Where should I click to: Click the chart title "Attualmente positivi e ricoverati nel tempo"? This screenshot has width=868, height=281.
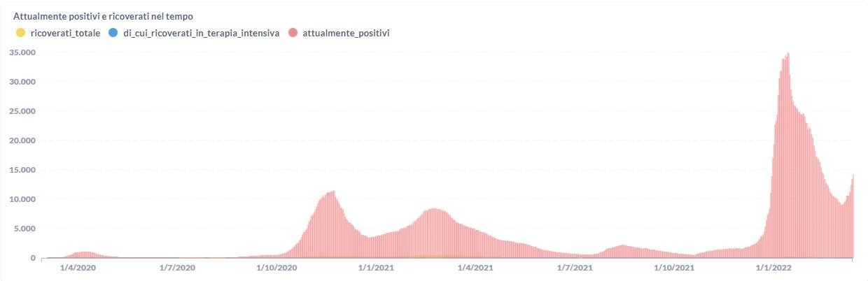pyautogui.click(x=108, y=16)
